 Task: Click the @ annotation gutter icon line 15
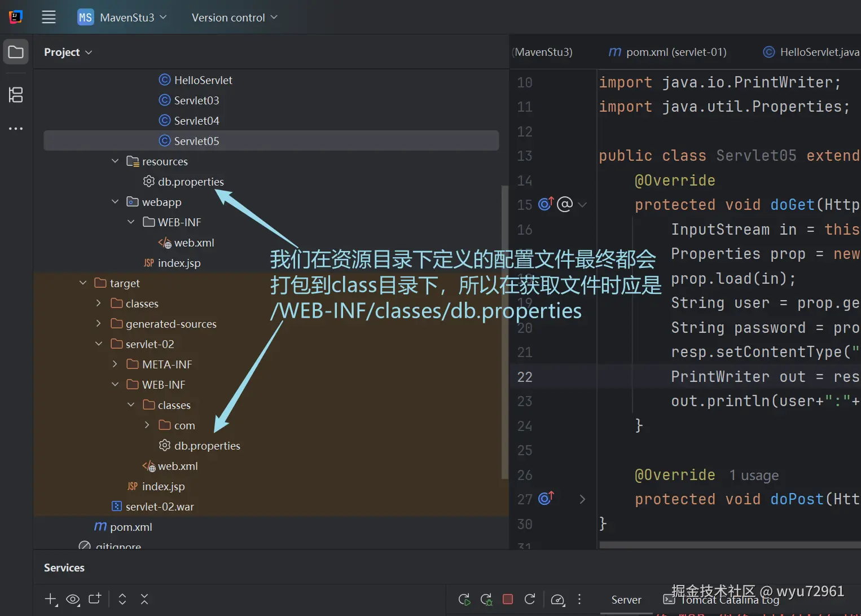tap(565, 204)
